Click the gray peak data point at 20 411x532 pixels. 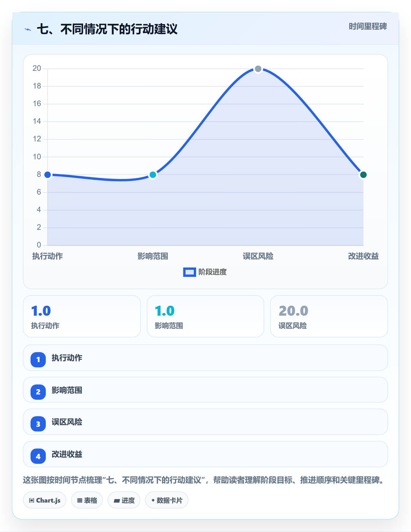258,69
